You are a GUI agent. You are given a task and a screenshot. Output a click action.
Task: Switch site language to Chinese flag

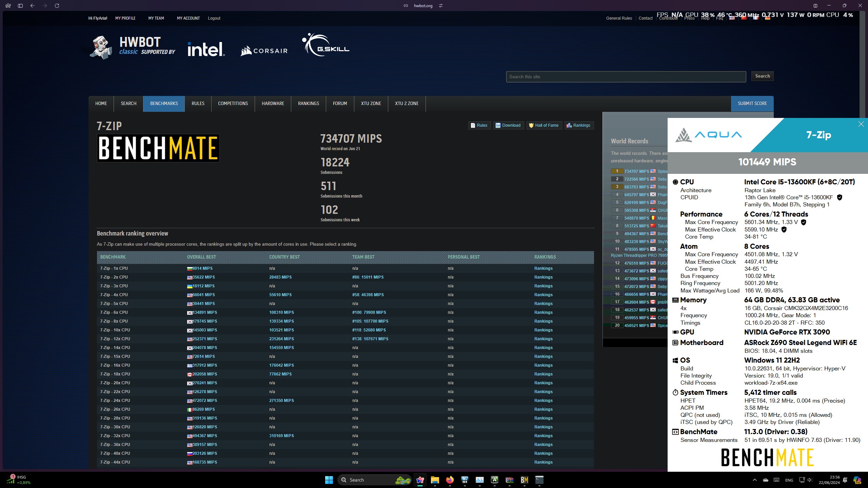(744, 18)
